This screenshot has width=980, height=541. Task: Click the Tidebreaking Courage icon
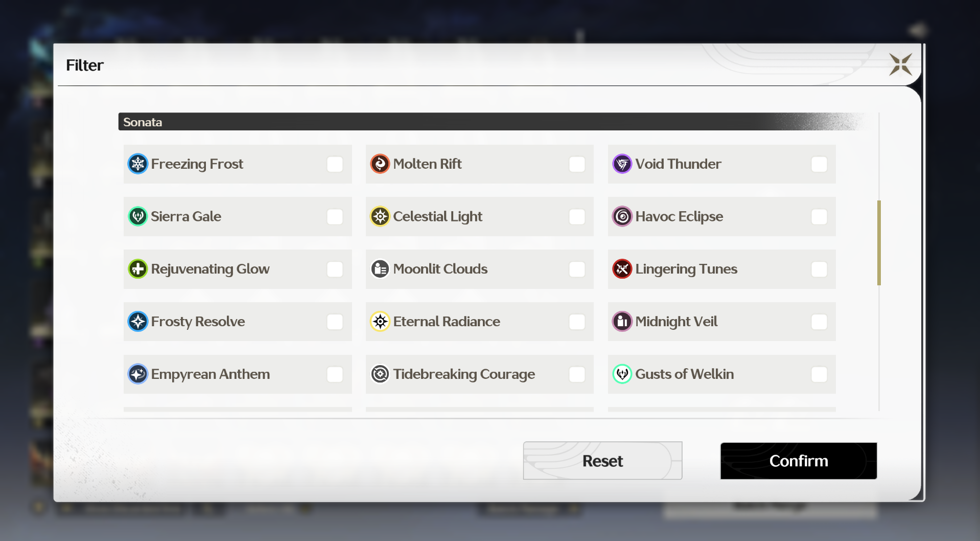(380, 374)
